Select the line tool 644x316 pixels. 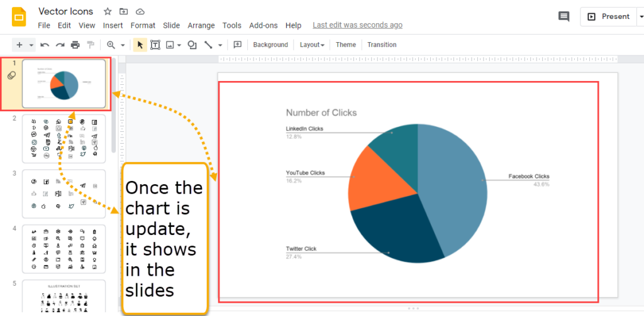(x=208, y=45)
